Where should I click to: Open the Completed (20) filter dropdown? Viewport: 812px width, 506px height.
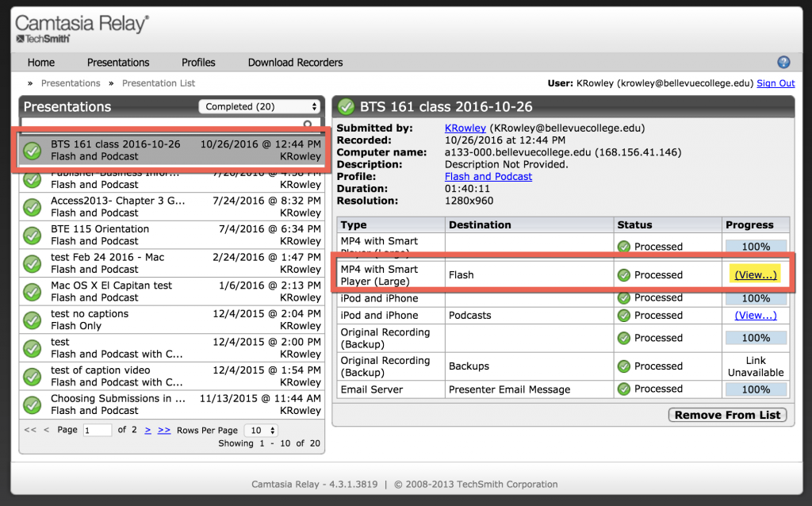tap(259, 107)
